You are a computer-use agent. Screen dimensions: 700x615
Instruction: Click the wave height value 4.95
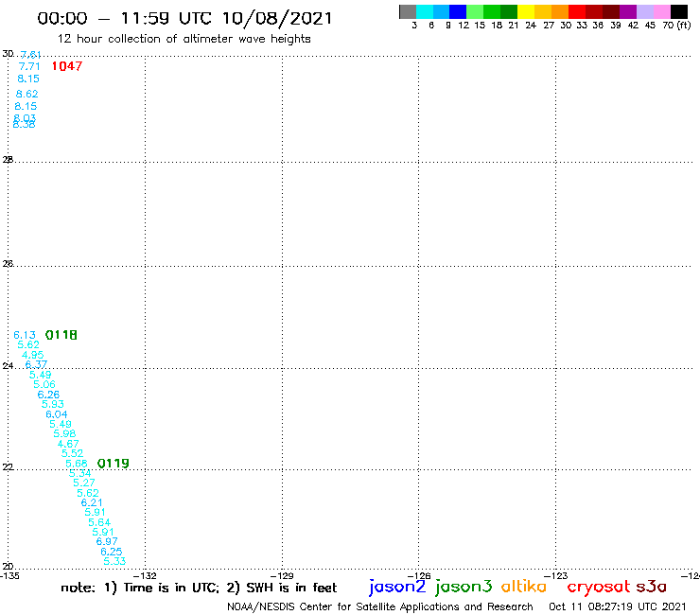click(32, 355)
